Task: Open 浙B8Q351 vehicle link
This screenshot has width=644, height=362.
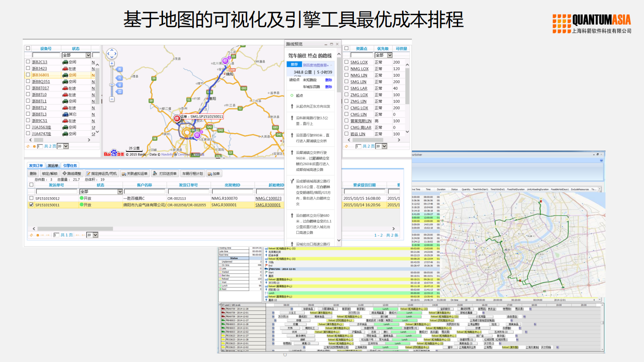Action: (x=41, y=82)
